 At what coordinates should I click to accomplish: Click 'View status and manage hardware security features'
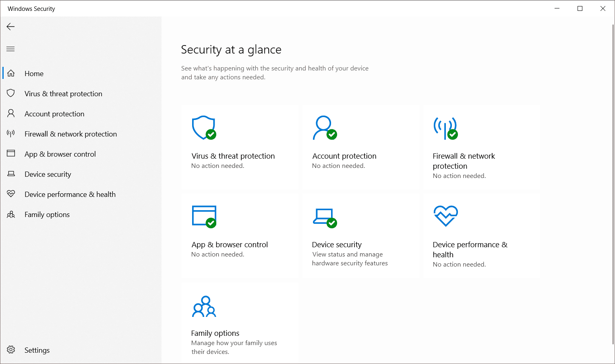click(x=350, y=259)
